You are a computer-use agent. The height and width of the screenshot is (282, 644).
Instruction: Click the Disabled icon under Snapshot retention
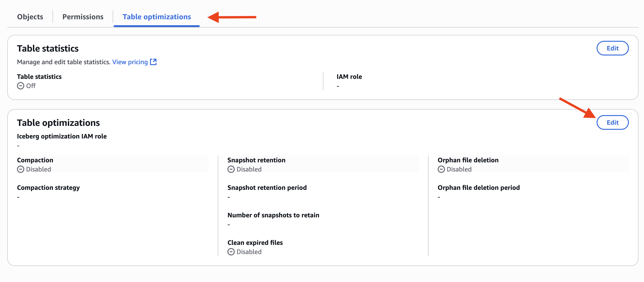[x=231, y=169]
